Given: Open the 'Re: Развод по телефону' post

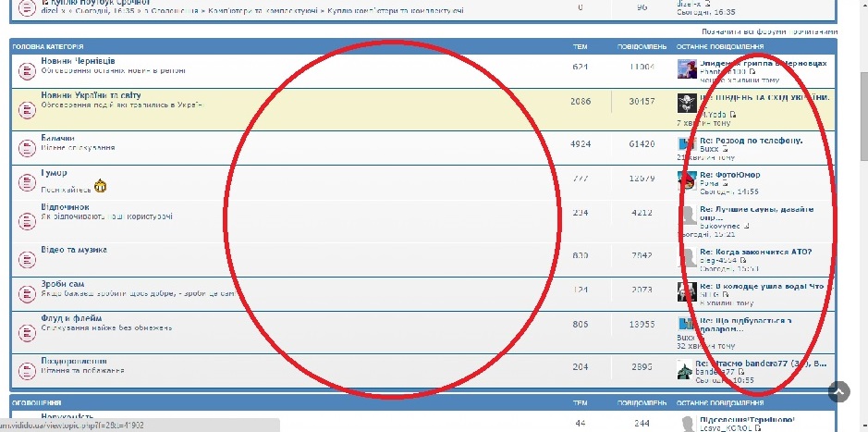Looking at the screenshot, I should click(751, 141).
